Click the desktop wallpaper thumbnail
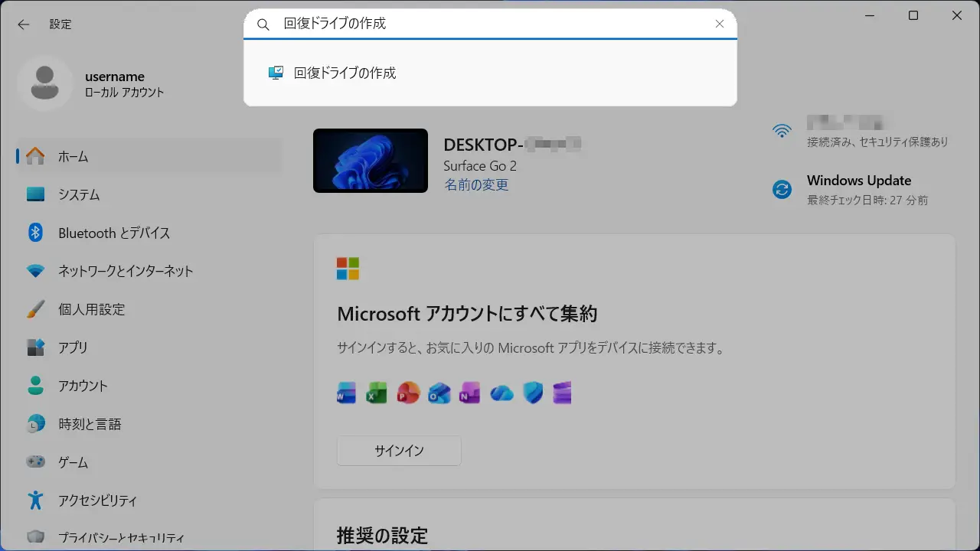Viewport: 980px width, 551px height. coord(371,161)
